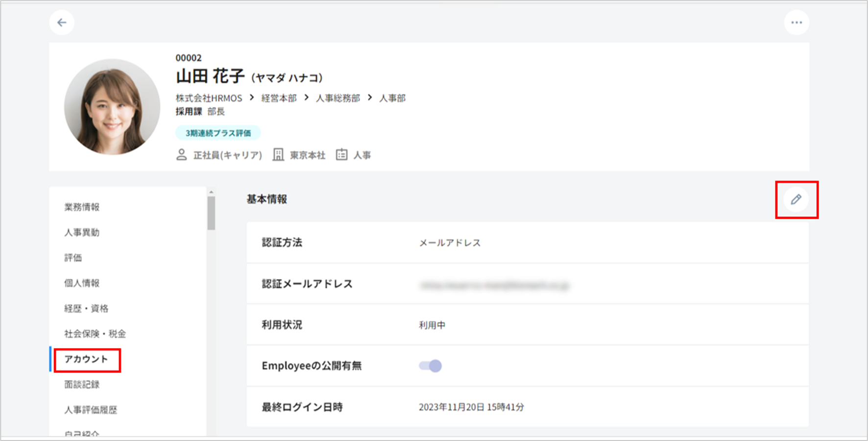The width and height of the screenshot is (868, 441).
Task: Click the chevron after 人事総務部 breadcrumb
Action: pyautogui.click(x=370, y=98)
